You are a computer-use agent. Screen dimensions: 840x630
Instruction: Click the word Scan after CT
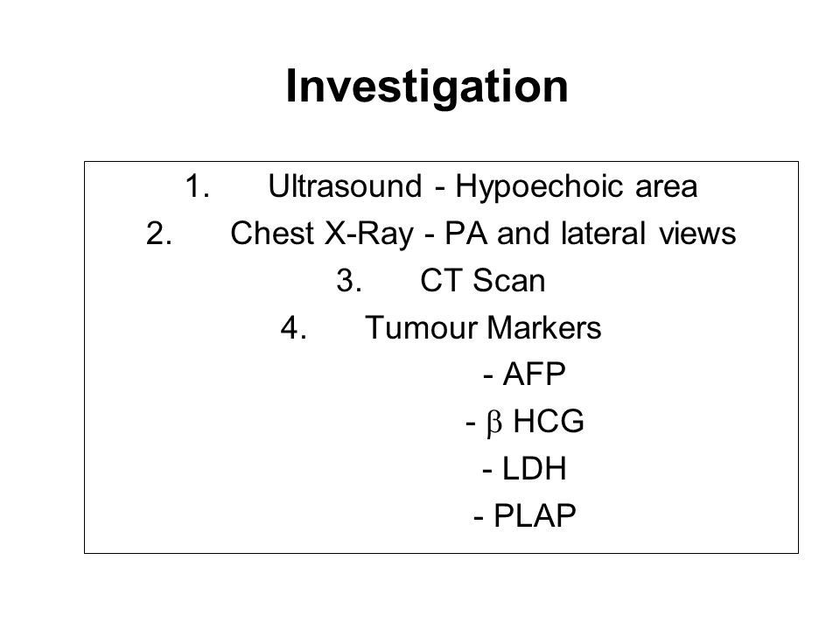pyautogui.click(x=509, y=280)
